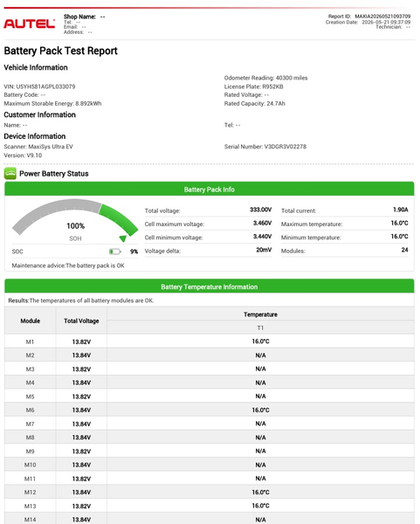This screenshot has width=420, height=524.
Task: Click Rated Capacity 24.7Ah text
Action: click(255, 104)
